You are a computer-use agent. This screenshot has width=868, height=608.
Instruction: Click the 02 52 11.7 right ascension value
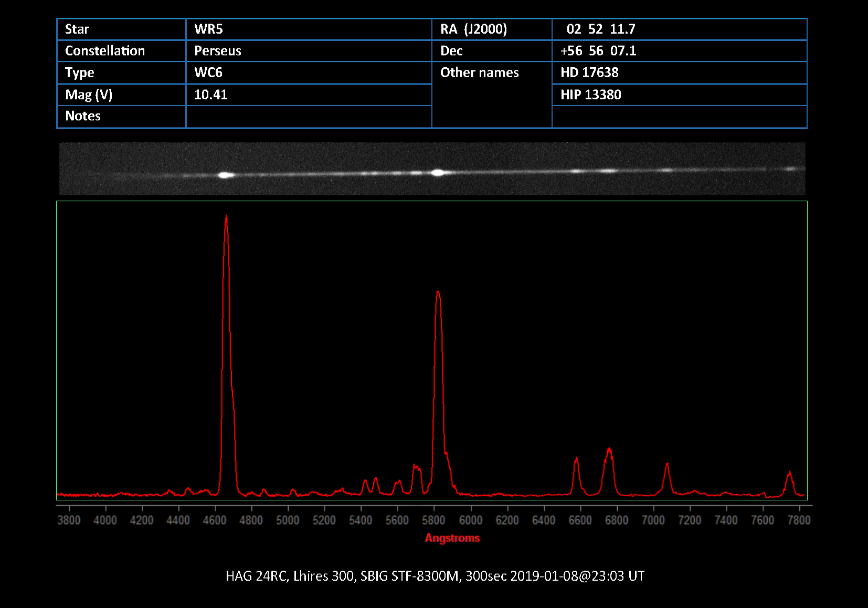click(600, 29)
